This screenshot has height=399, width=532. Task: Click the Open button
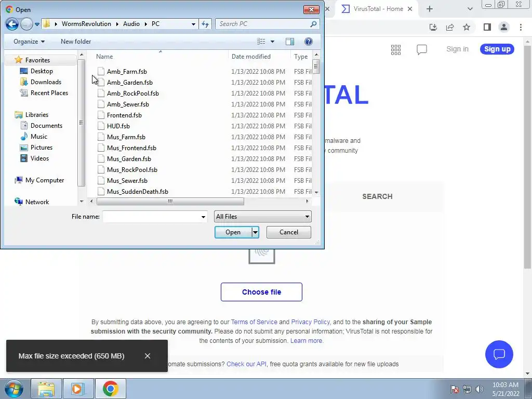tap(233, 232)
